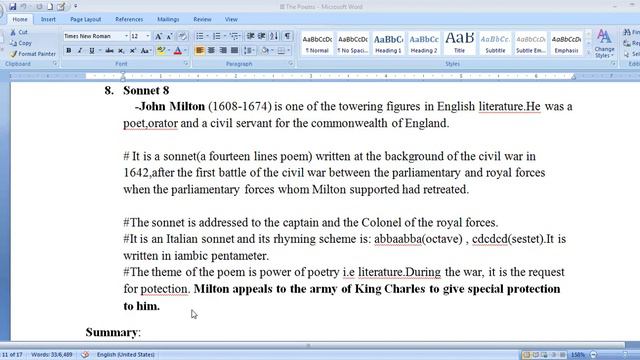This screenshot has height=360, width=640.
Task: Switch to the Insert tab
Action: (x=48, y=20)
